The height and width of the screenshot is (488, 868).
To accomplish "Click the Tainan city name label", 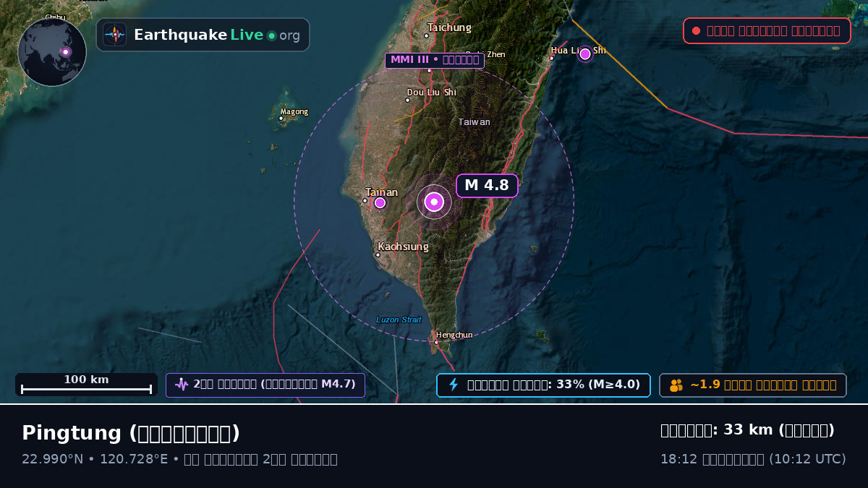I will [381, 192].
